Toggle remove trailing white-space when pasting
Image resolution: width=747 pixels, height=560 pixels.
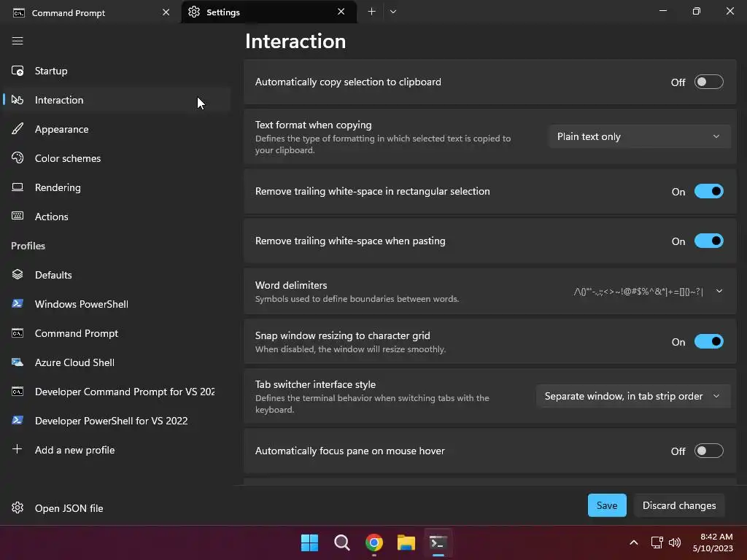click(708, 241)
